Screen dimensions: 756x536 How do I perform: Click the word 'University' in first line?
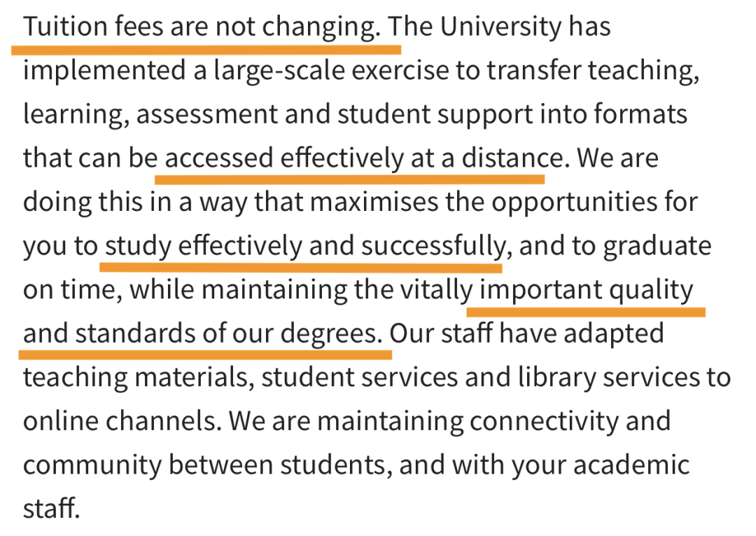500,27
